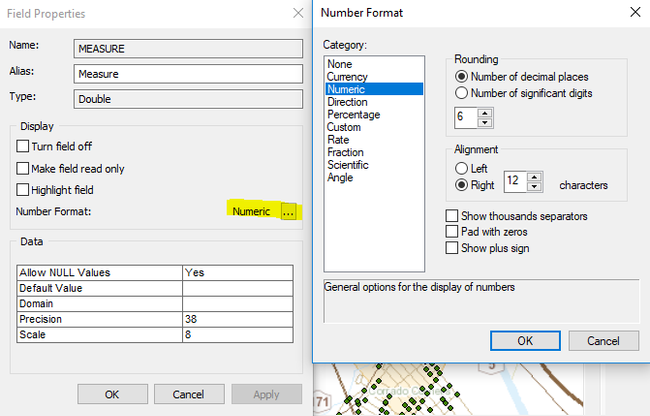
Task: Enable Turn field off checkbox
Action: (x=23, y=146)
